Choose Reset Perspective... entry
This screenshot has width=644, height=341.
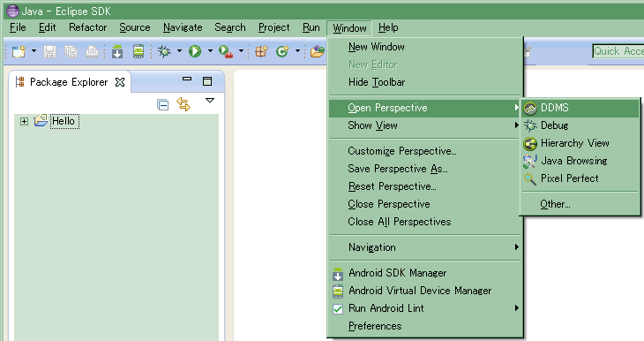425,186
